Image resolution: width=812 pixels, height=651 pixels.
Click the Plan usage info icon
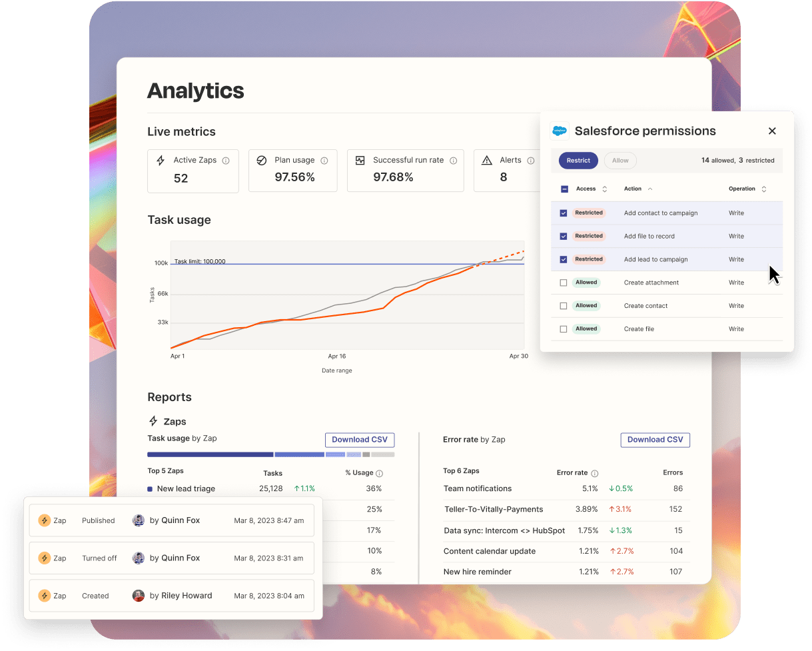point(324,161)
